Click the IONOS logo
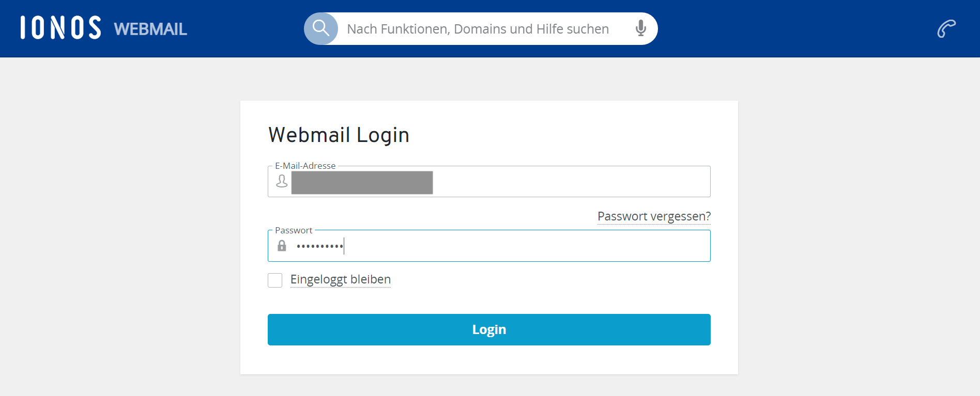Image resolution: width=980 pixels, height=396 pixels. [x=60, y=28]
